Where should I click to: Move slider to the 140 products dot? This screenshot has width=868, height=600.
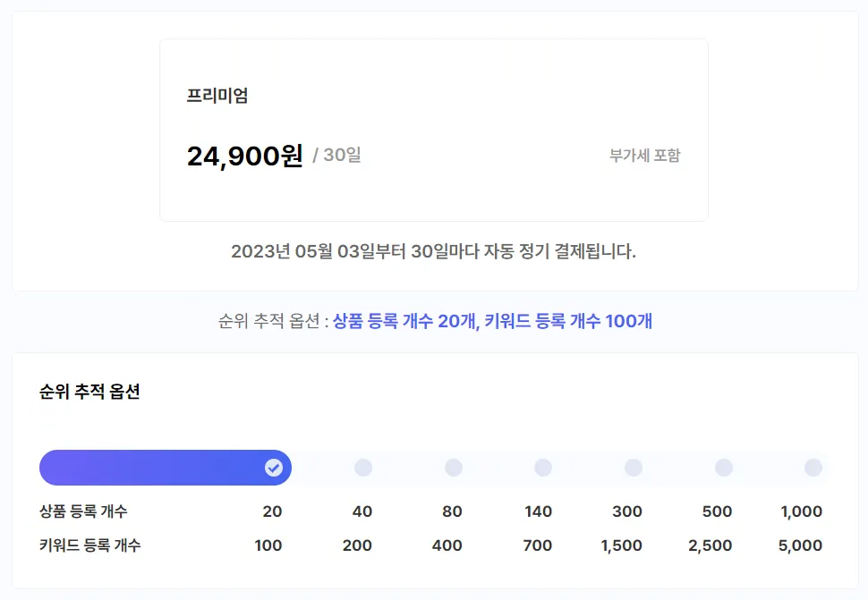click(543, 468)
